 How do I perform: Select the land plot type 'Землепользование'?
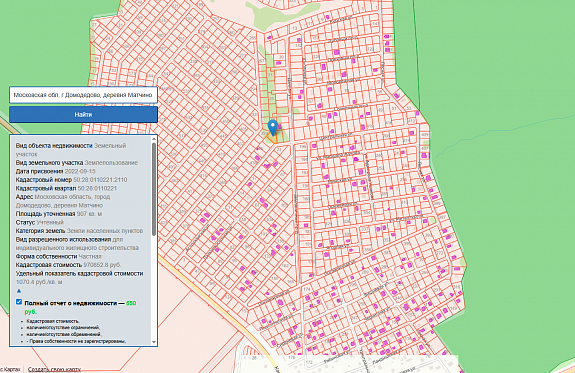(111, 162)
